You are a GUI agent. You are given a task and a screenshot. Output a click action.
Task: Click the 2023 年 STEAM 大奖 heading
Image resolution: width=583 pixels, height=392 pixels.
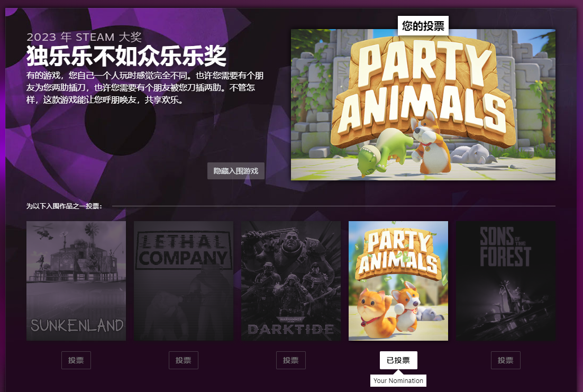pyautogui.click(x=84, y=37)
